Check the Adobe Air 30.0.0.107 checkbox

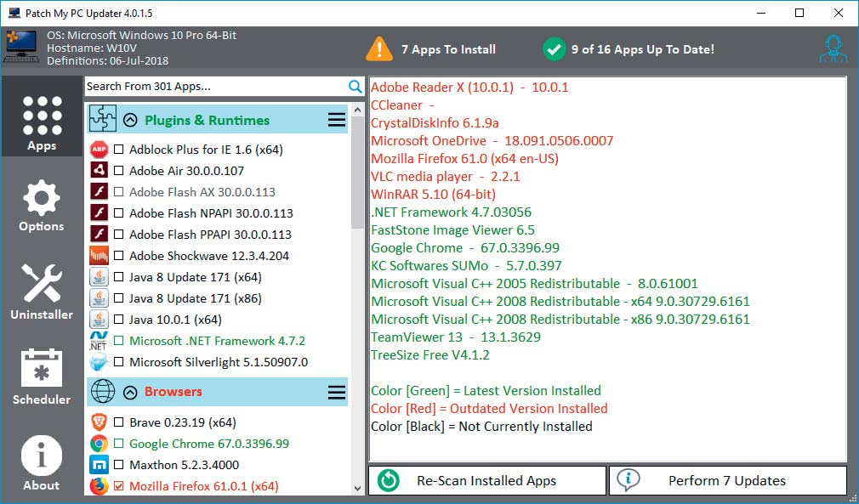(118, 171)
